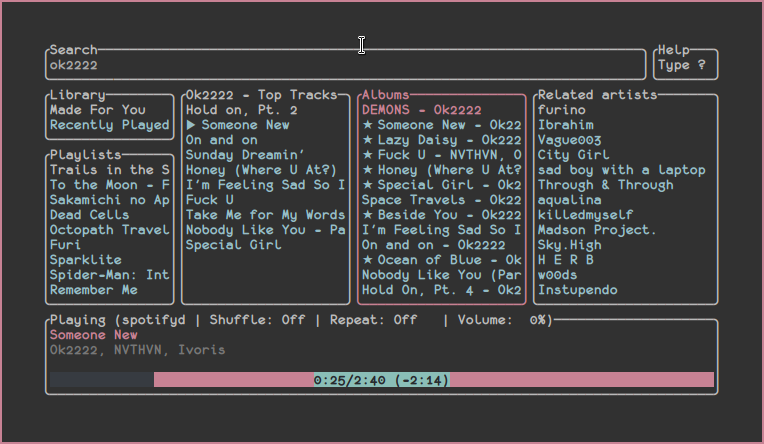Image resolution: width=764 pixels, height=444 pixels.
Task: Click the 0:25/2:40 time display
Action: [382, 380]
